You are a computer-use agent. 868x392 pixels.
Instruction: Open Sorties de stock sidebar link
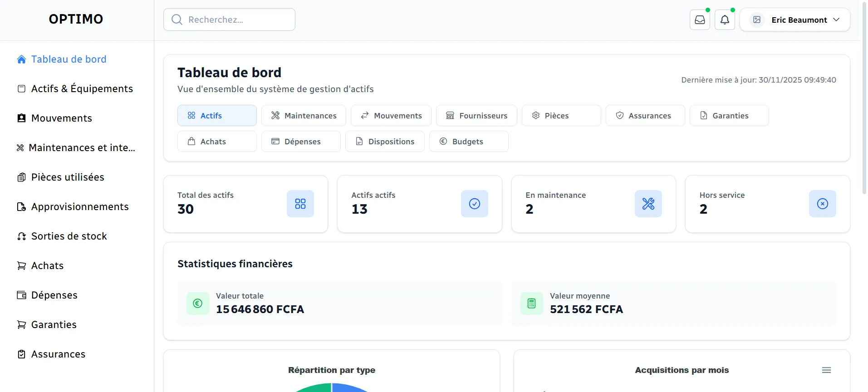coord(69,236)
